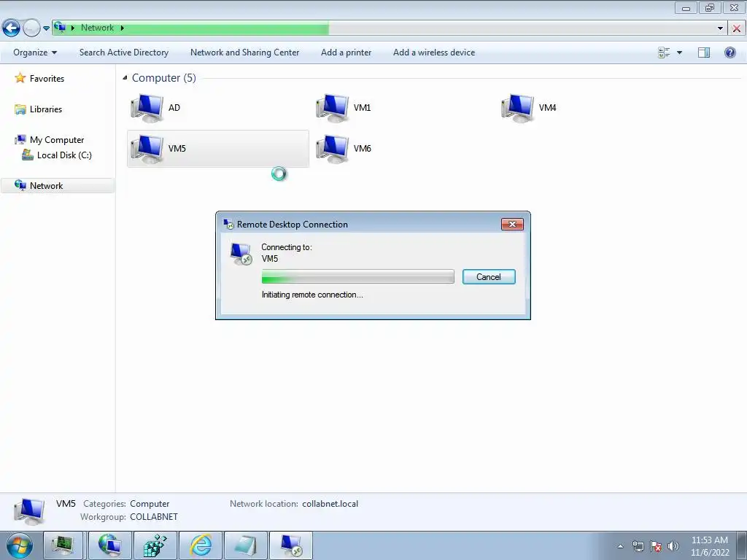Open the first taskbar monitor application icon

[x=63, y=545]
